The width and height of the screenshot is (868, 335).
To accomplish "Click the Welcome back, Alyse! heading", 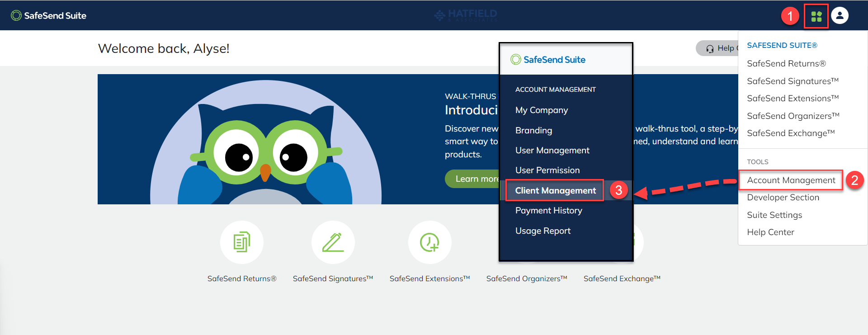I will pyautogui.click(x=164, y=48).
